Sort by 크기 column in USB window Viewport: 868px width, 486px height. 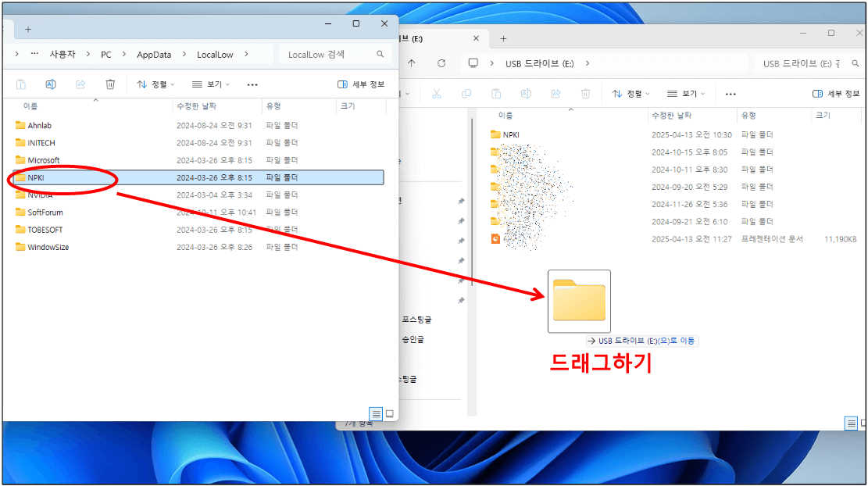[823, 115]
